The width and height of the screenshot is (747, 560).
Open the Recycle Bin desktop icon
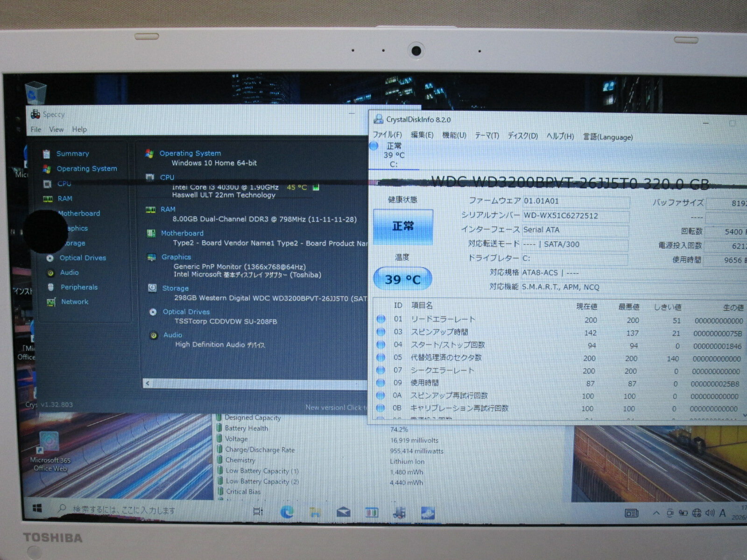(35, 93)
